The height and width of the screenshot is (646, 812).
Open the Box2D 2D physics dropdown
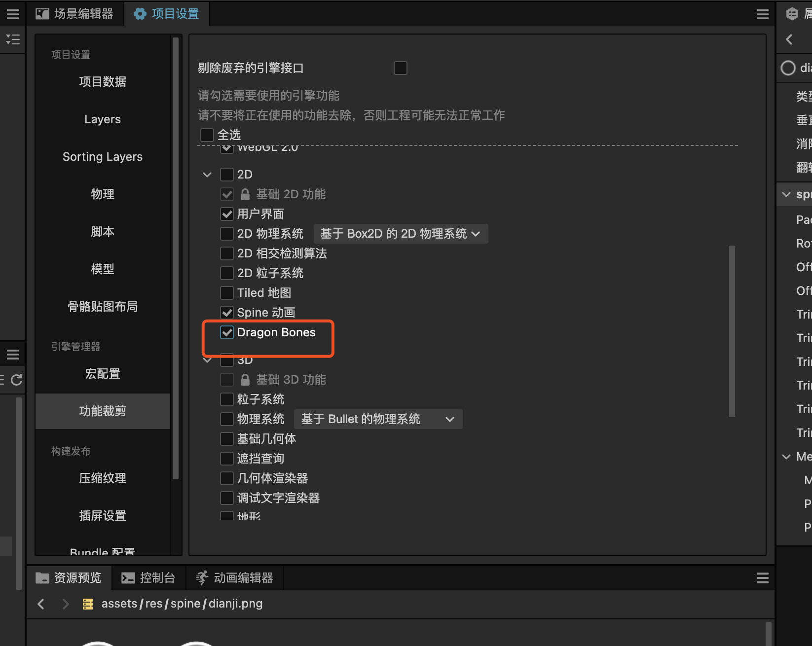[401, 234]
